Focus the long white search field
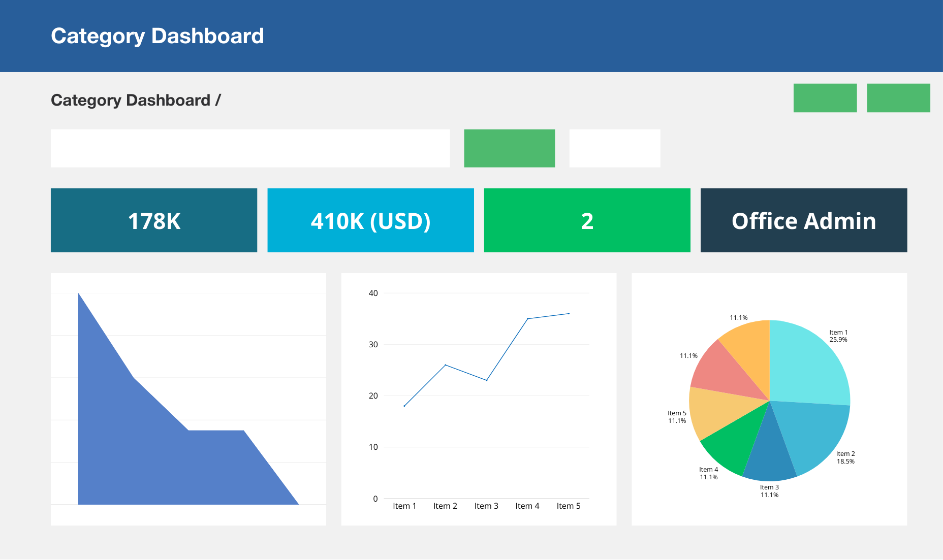Viewport: 943px width, 560px height. pos(250,148)
